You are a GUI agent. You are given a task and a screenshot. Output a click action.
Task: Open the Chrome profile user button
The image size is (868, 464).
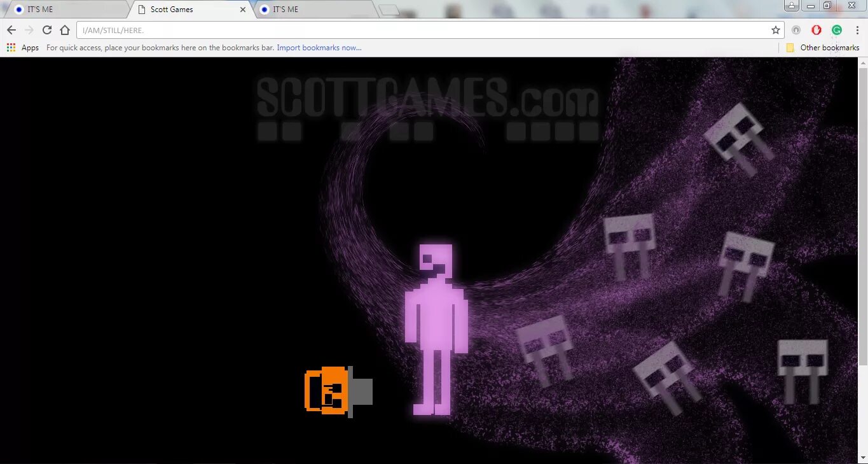click(x=791, y=5)
